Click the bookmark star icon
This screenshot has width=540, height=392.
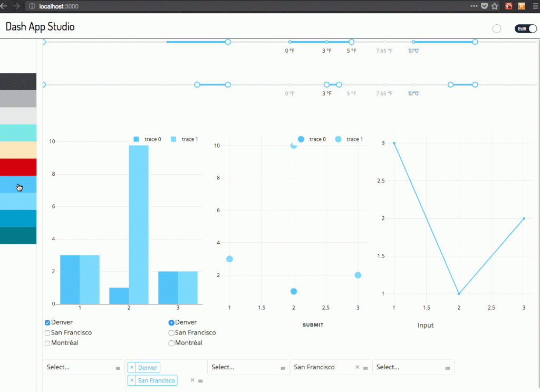(x=494, y=6)
